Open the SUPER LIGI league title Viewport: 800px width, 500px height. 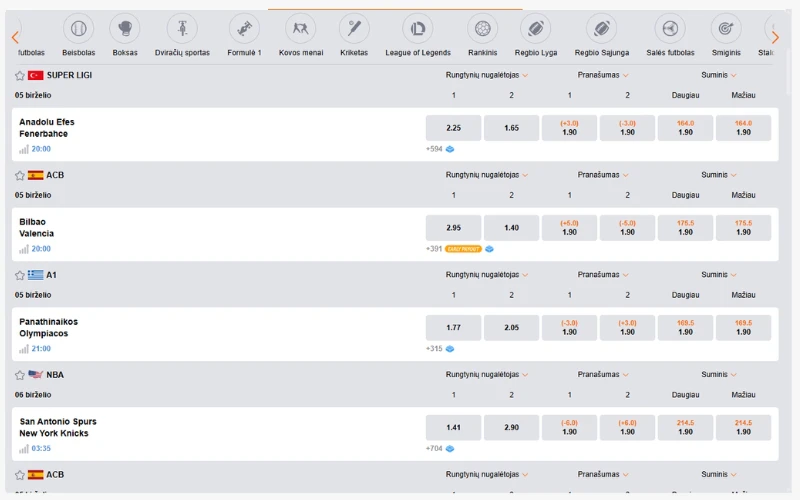(69, 76)
